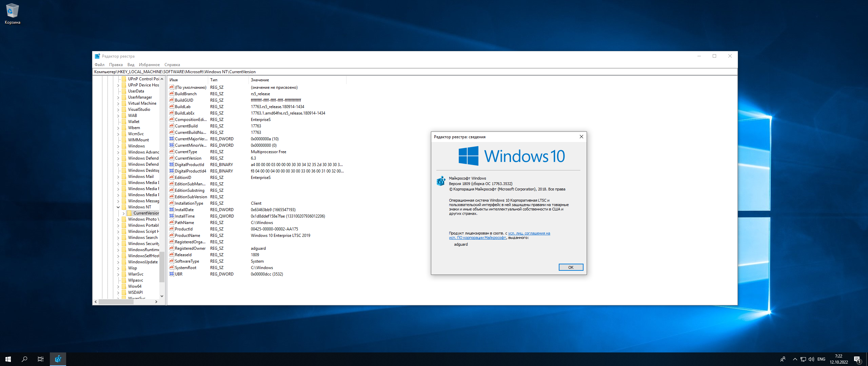Open the Windows Start menu
The image size is (868, 366).
click(8, 359)
